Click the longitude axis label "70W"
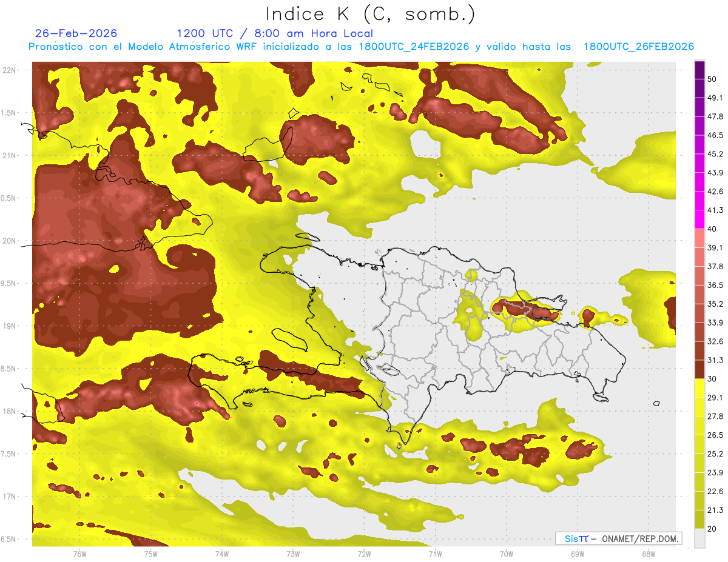Viewport: 728px width, 562px height. 506,554
